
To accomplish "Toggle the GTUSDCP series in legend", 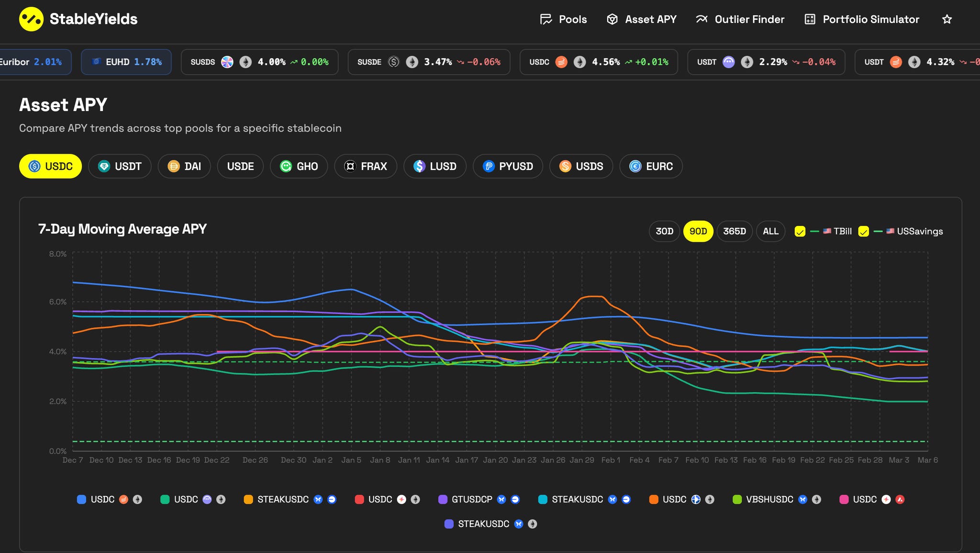I will 471,499.
